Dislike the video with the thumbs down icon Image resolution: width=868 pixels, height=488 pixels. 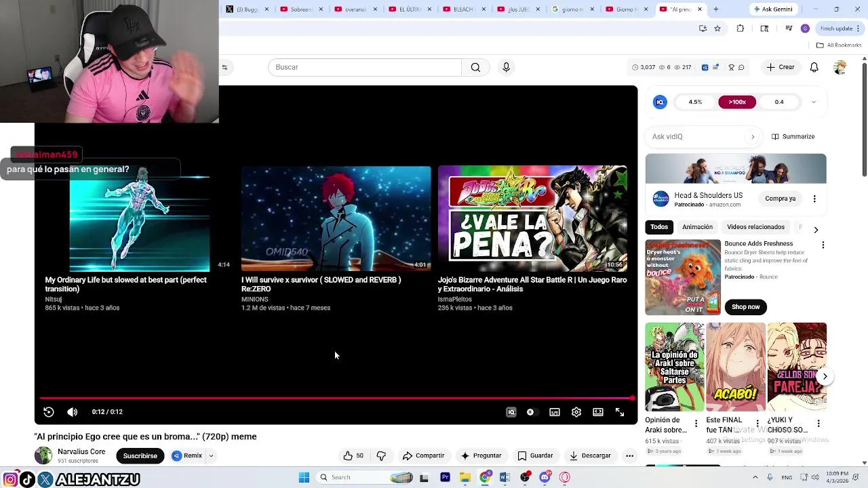point(381,455)
